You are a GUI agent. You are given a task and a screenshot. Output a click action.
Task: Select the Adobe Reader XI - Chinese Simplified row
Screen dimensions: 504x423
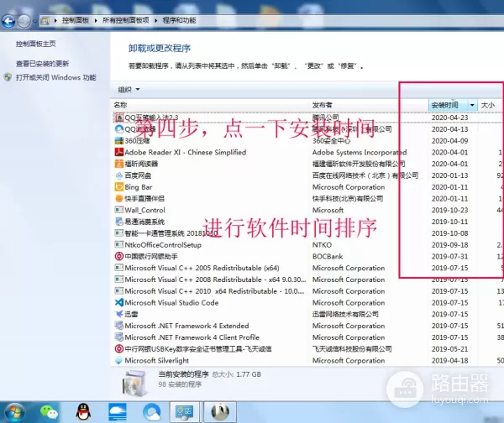click(307, 152)
